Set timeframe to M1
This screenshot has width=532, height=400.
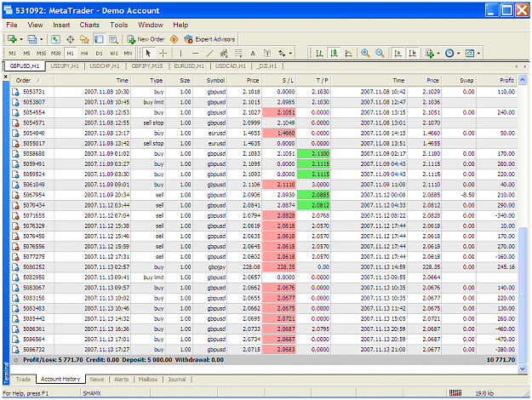[12, 54]
